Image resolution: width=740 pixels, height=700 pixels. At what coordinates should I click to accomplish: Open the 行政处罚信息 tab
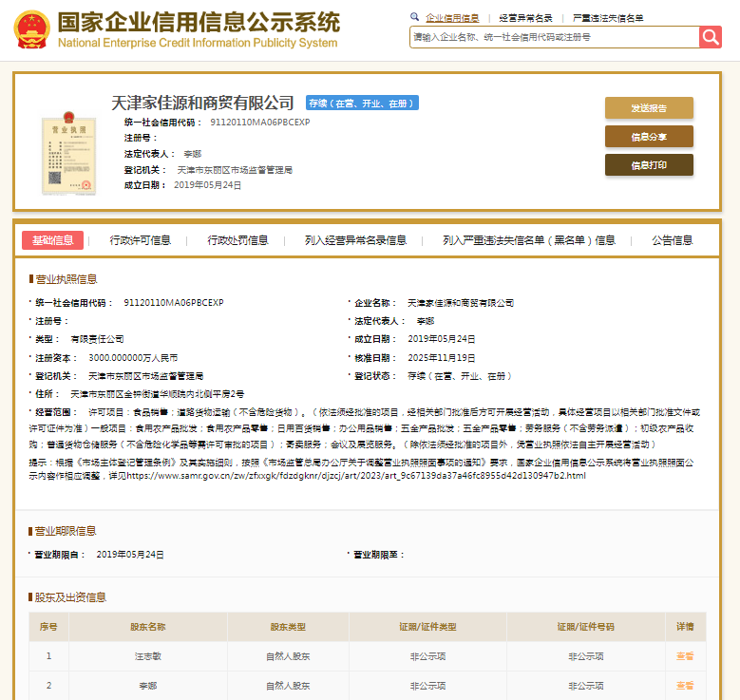238,240
